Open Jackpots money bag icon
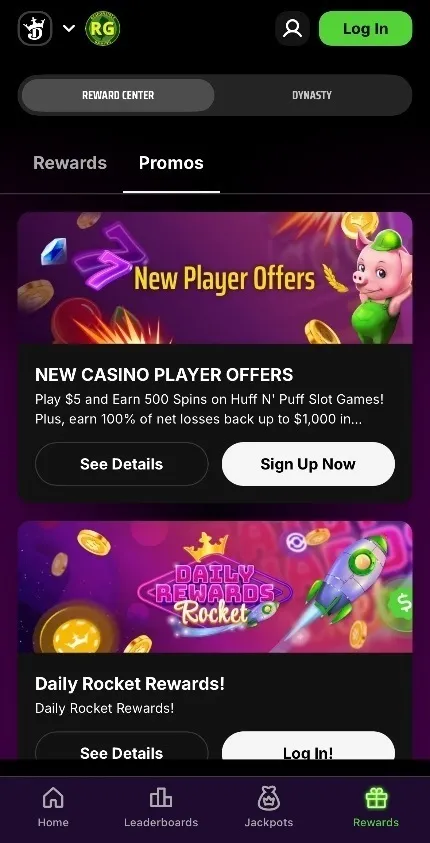The image size is (430, 843). [x=269, y=798]
